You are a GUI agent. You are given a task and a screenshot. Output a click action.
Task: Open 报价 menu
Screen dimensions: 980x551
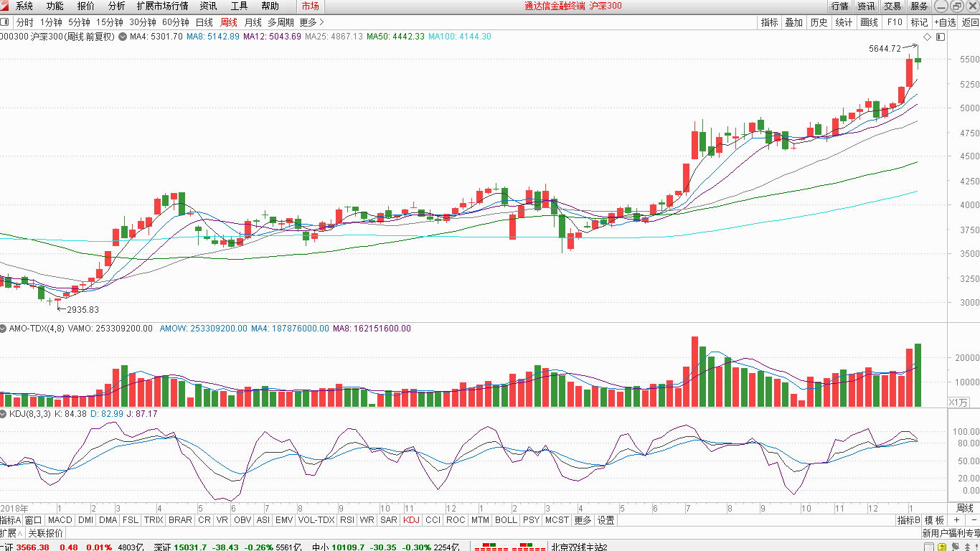[x=86, y=6]
